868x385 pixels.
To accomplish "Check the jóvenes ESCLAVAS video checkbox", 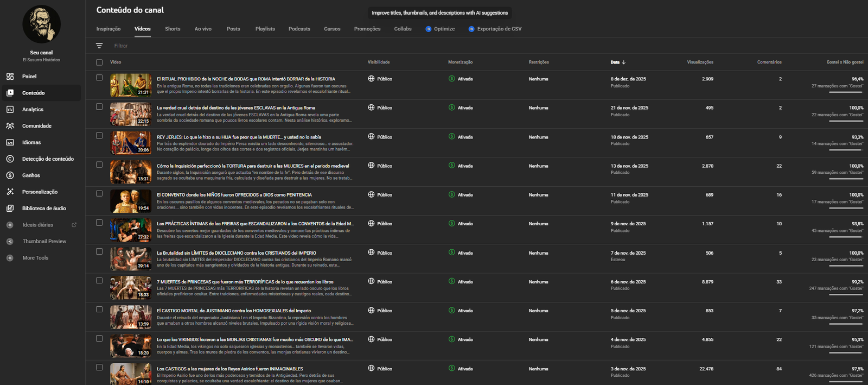I will pyautogui.click(x=99, y=107).
